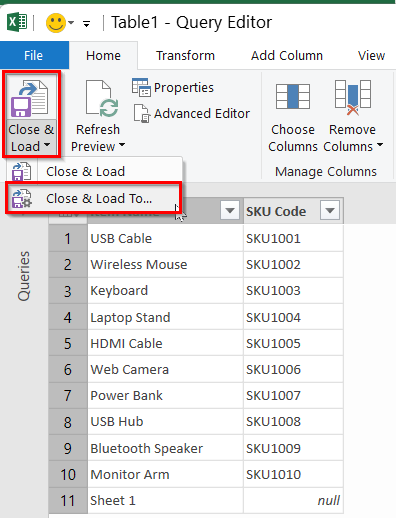The height and width of the screenshot is (518, 396).
Task: Click the SKU1009 cell
Action: pos(293,448)
